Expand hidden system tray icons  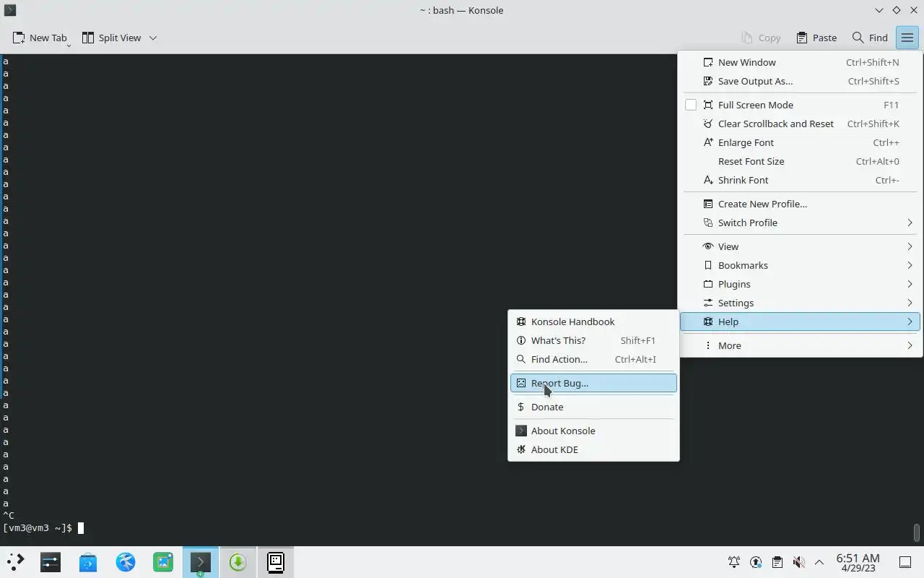819,562
